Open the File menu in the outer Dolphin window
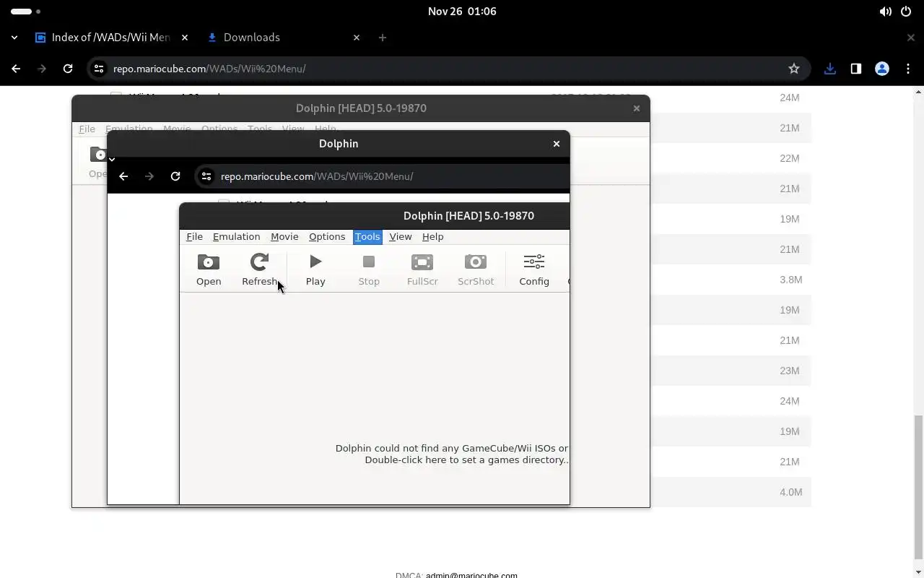 coord(87,129)
